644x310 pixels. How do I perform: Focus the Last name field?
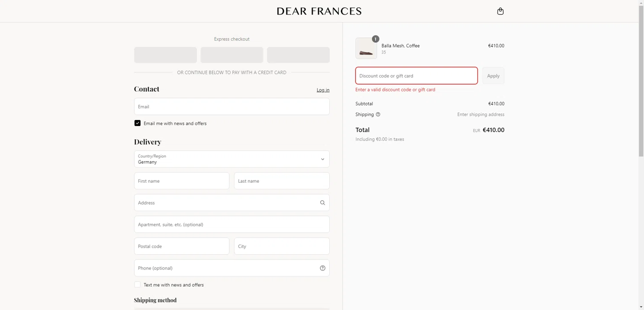[282, 181]
